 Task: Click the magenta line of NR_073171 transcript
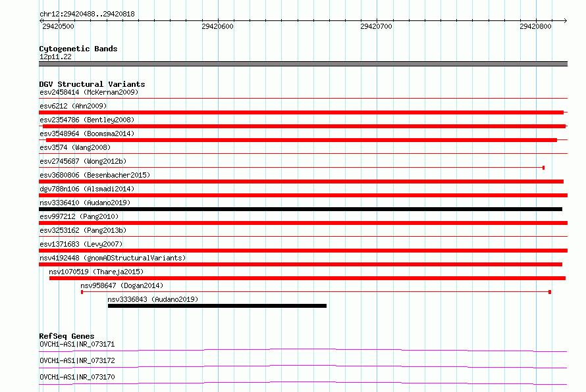click(303, 350)
